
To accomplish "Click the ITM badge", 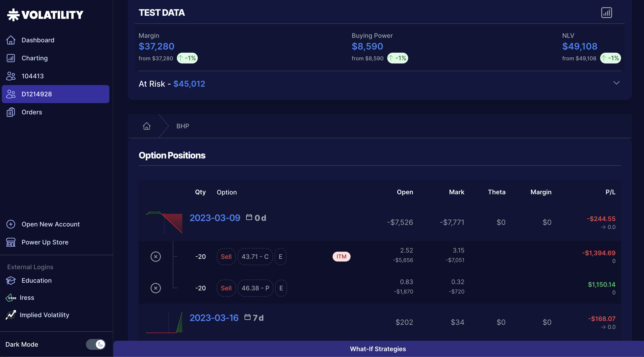I will (341, 257).
